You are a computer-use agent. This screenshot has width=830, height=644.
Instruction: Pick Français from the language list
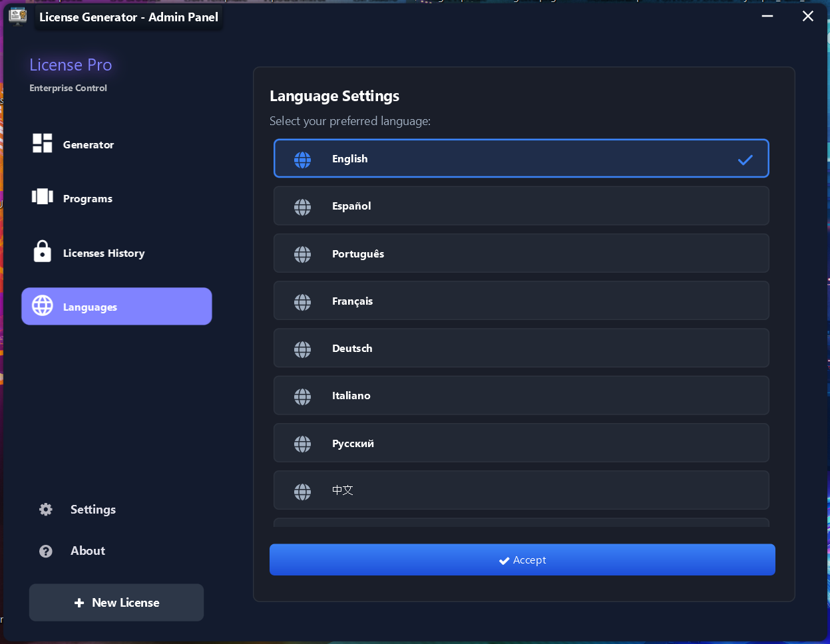coord(521,301)
